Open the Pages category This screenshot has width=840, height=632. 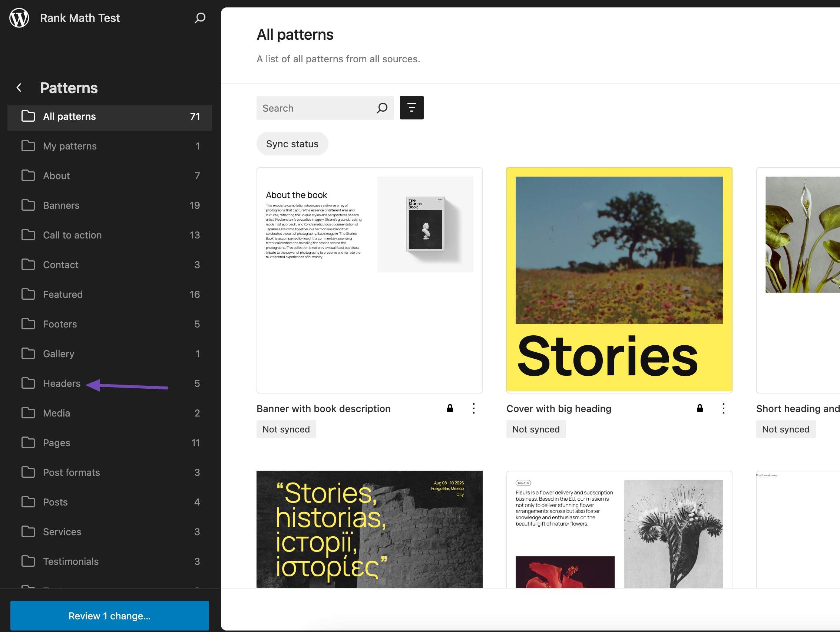pyautogui.click(x=110, y=442)
